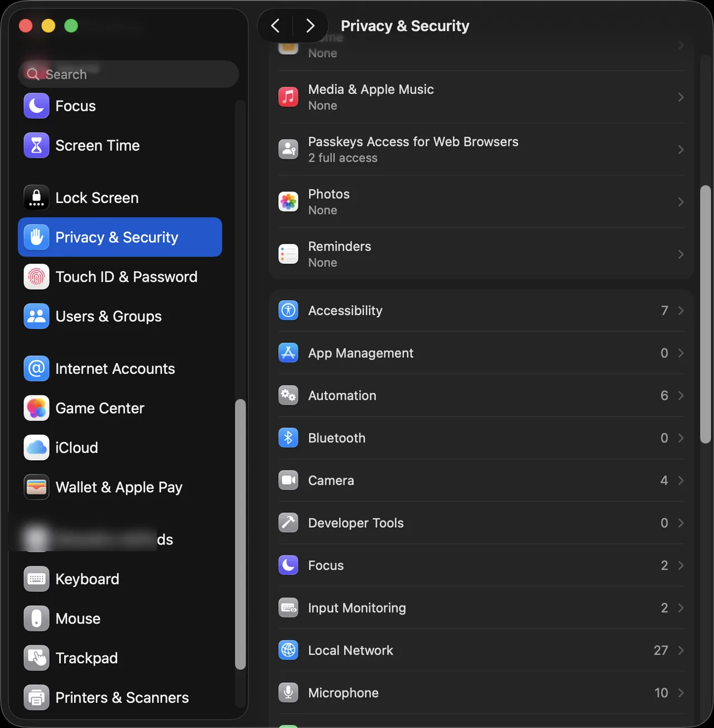This screenshot has width=714, height=728.
Task: Select Internet Accounts label
Action: pyautogui.click(x=115, y=369)
